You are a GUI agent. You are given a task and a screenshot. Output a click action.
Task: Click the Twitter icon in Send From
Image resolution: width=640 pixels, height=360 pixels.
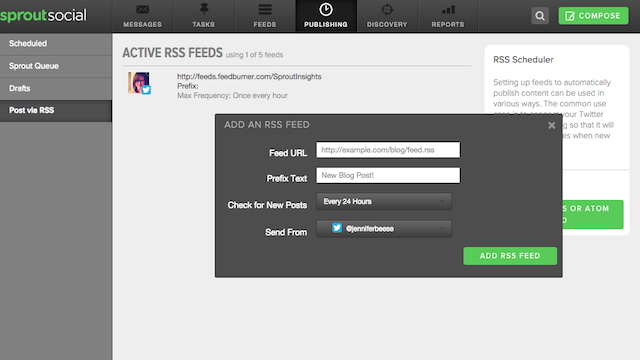[337, 228]
